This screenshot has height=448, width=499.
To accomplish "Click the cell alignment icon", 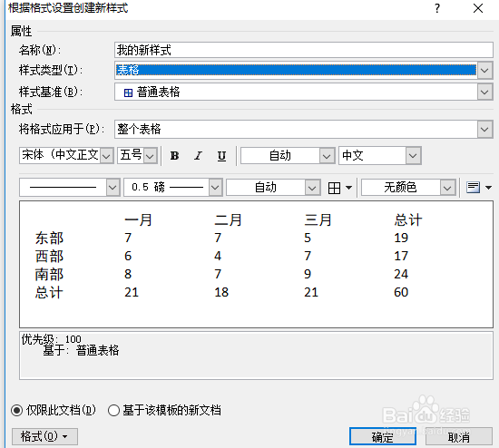I will [x=473, y=188].
